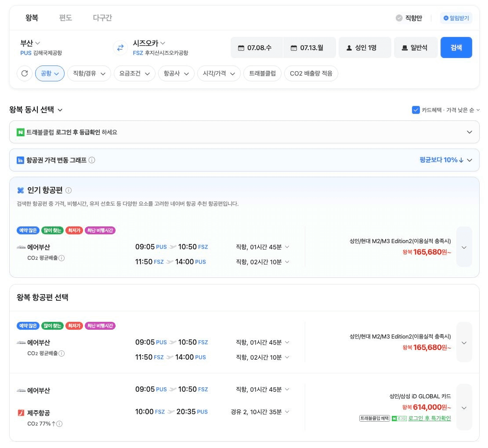The height and width of the screenshot is (448, 488).
Task: Click the blue 검색 button
Action: pyautogui.click(x=456, y=47)
